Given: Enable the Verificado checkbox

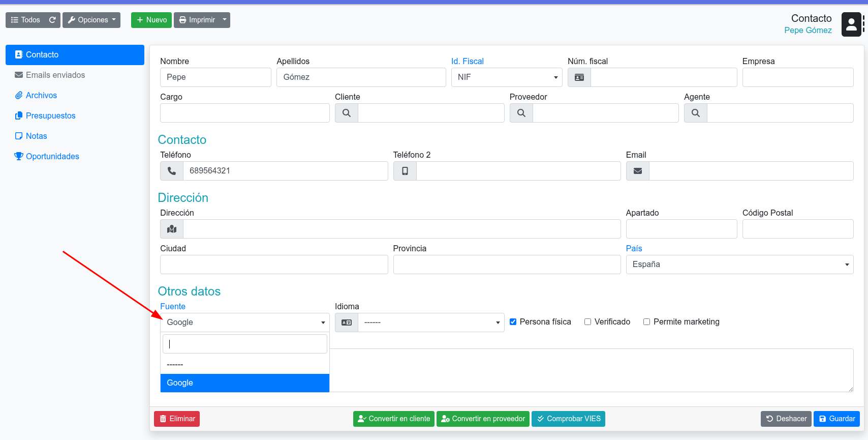Looking at the screenshot, I should pyautogui.click(x=588, y=322).
